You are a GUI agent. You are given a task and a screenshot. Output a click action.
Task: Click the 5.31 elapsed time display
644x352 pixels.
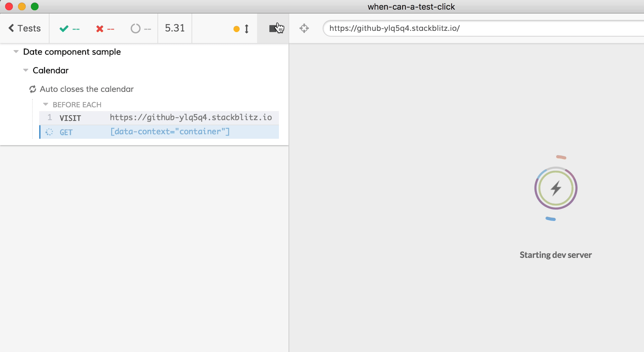175,28
